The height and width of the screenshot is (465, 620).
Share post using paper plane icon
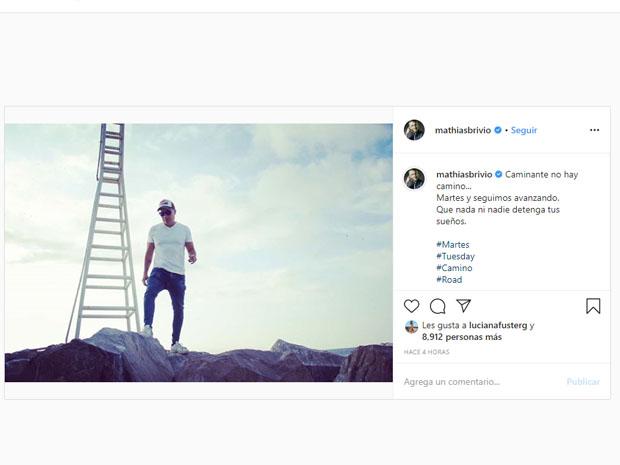463,305
